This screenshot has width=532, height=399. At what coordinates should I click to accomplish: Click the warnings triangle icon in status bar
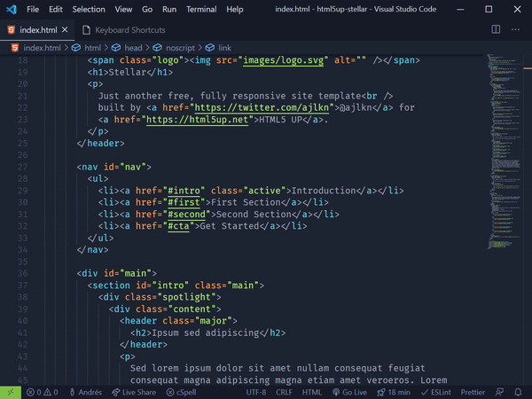pyautogui.click(x=48, y=392)
